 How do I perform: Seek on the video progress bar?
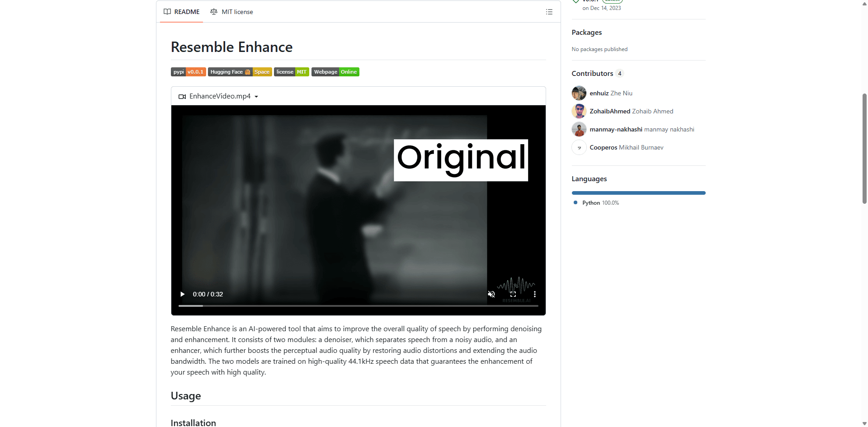tap(358, 306)
